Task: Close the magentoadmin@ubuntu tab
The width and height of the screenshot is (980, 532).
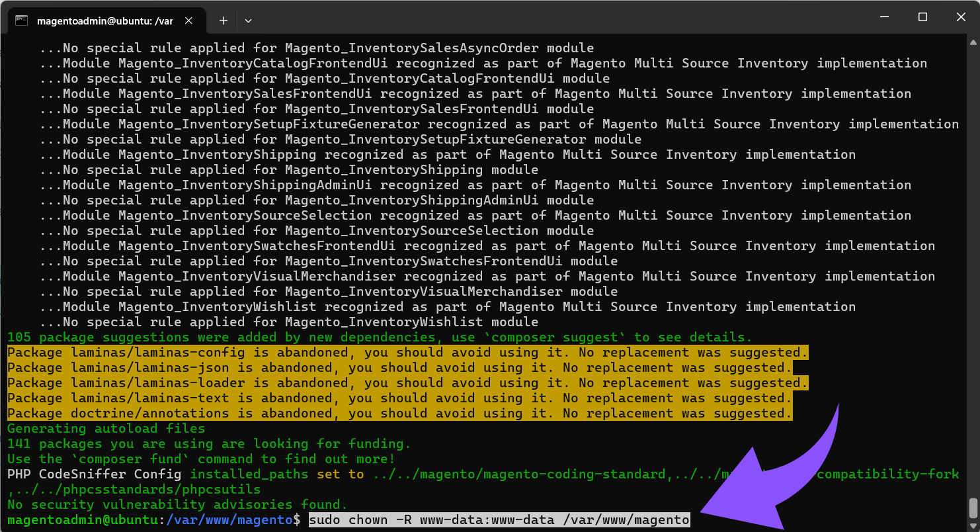Action: (x=188, y=21)
